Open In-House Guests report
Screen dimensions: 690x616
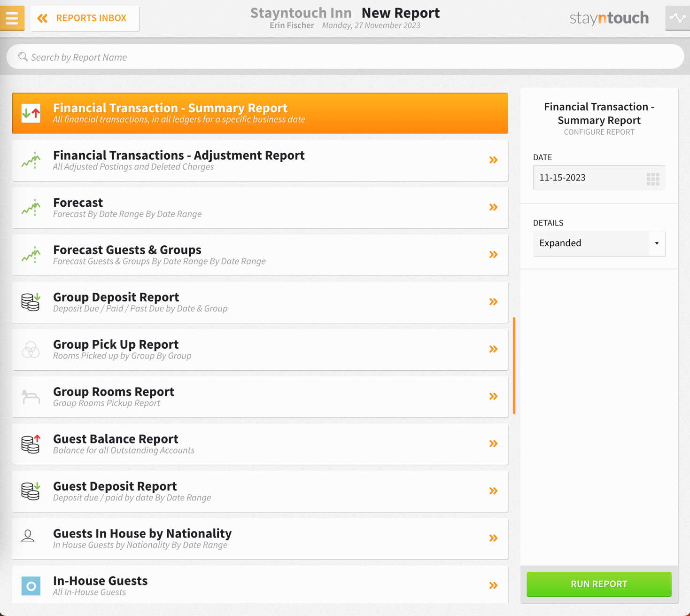tap(260, 585)
